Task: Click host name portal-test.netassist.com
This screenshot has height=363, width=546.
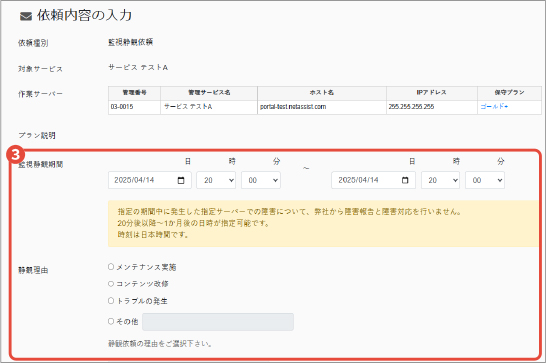Action: (293, 107)
